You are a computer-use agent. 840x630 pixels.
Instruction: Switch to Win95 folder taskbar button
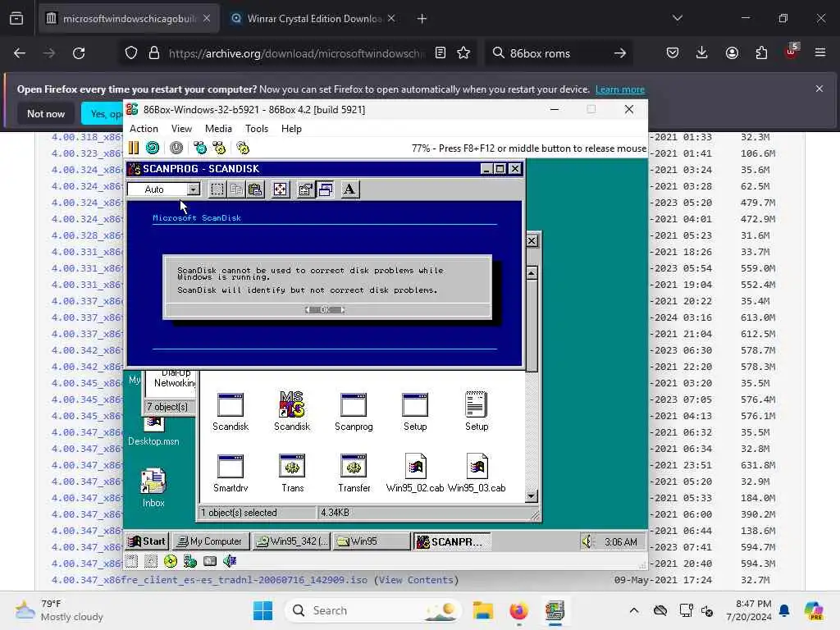[x=371, y=541]
